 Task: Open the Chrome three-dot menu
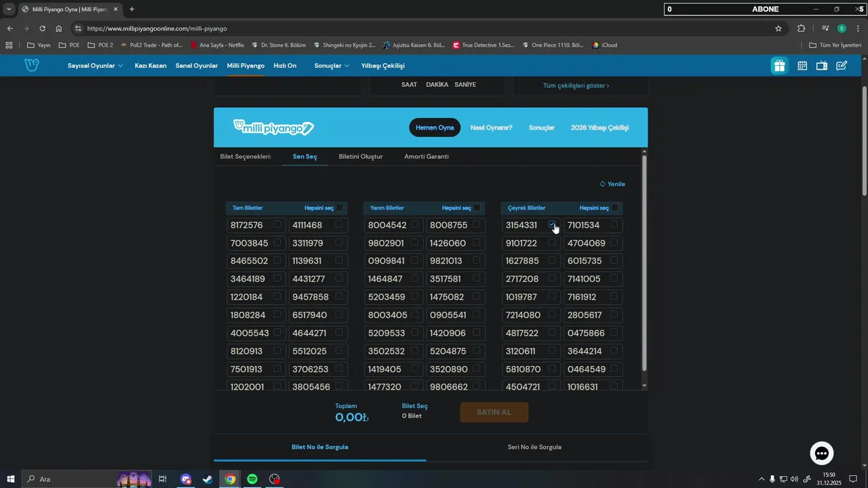[x=857, y=28]
